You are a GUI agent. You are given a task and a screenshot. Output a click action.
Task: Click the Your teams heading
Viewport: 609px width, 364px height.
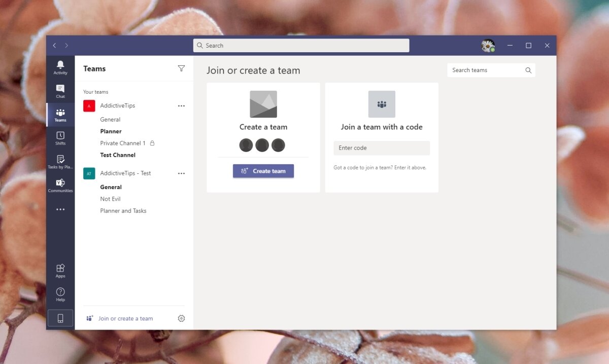pyautogui.click(x=96, y=92)
